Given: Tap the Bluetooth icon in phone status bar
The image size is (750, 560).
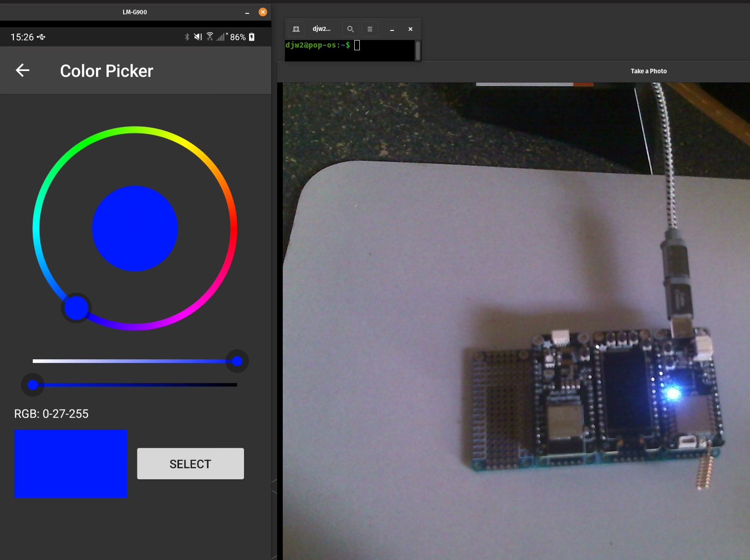Looking at the screenshot, I should [x=187, y=37].
